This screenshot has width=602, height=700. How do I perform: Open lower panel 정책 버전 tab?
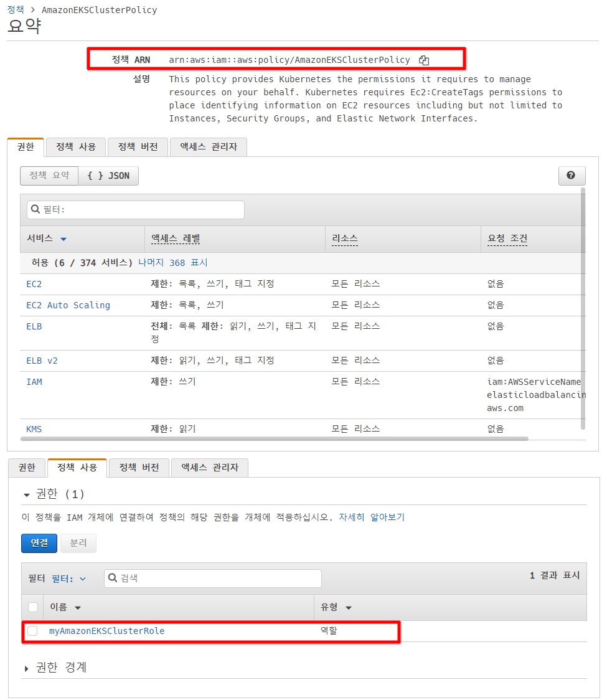[139, 468]
